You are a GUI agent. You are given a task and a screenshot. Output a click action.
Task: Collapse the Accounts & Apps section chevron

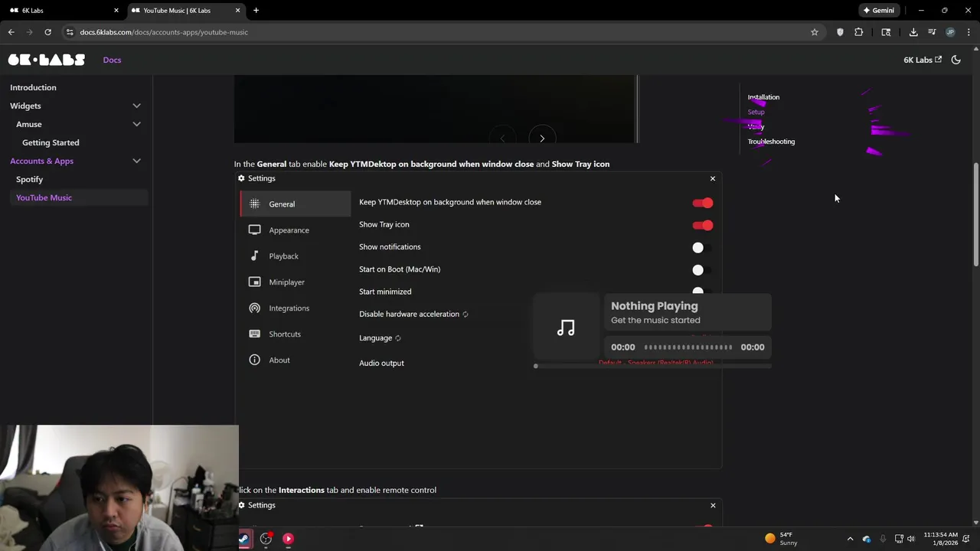pyautogui.click(x=136, y=161)
